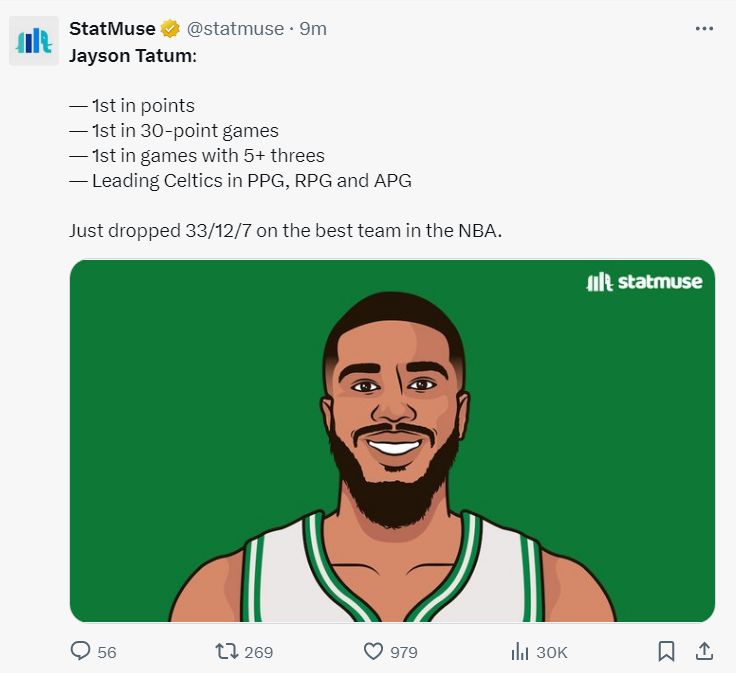Click the reply speech bubble icon

81,651
